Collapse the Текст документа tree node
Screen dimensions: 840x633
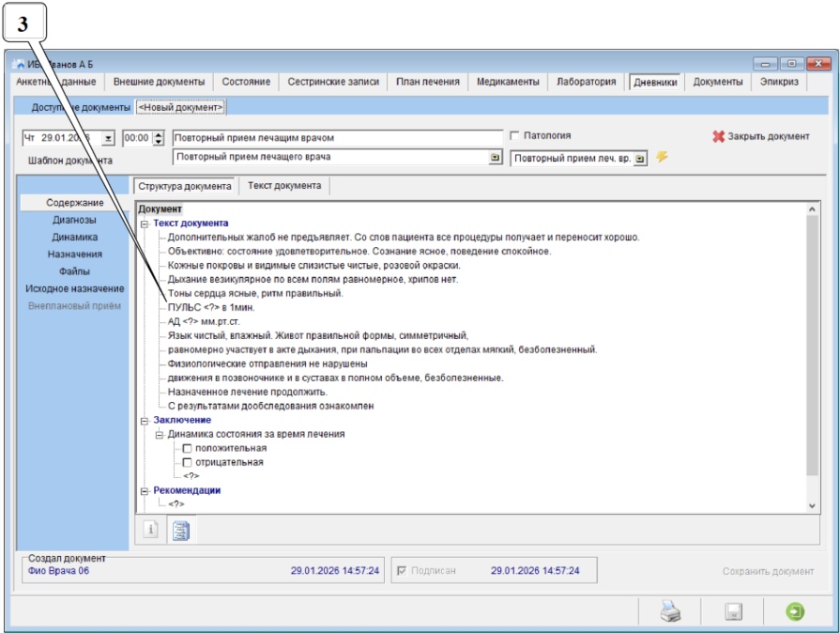[145, 224]
